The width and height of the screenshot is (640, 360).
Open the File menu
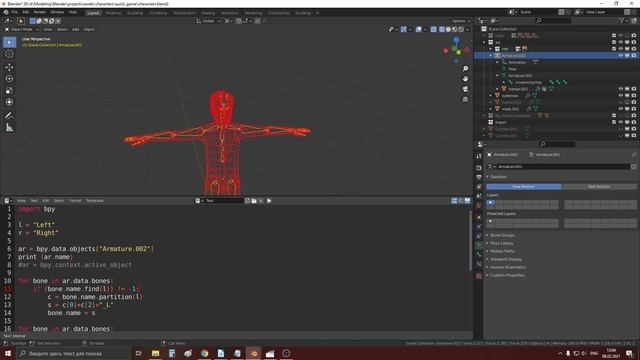click(x=15, y=13)
